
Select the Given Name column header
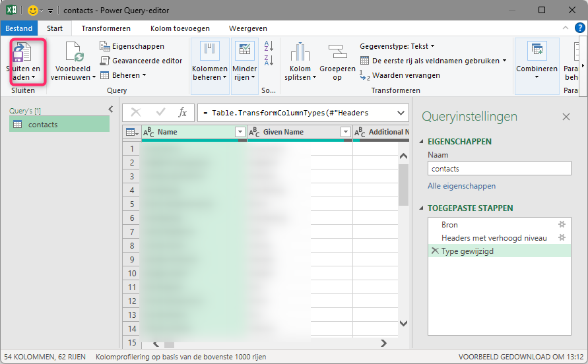(x=300, y=132)
